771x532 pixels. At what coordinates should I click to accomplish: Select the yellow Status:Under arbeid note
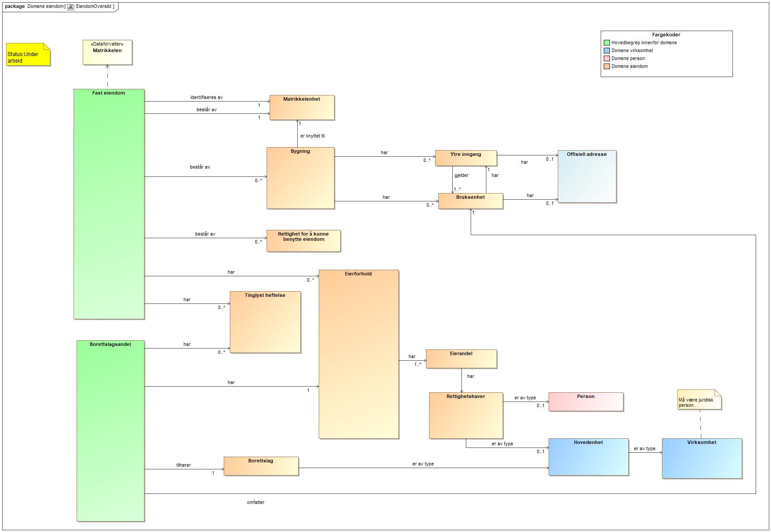(28, 55)
